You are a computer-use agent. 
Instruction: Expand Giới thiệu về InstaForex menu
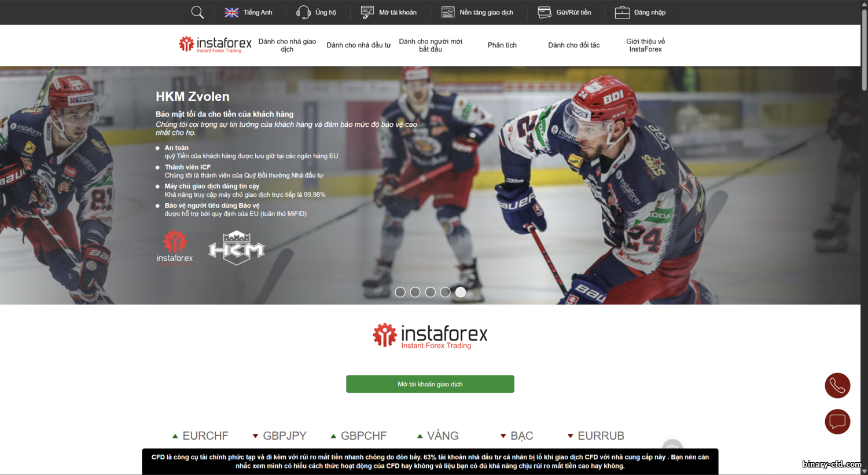click(x=645, y=45)
